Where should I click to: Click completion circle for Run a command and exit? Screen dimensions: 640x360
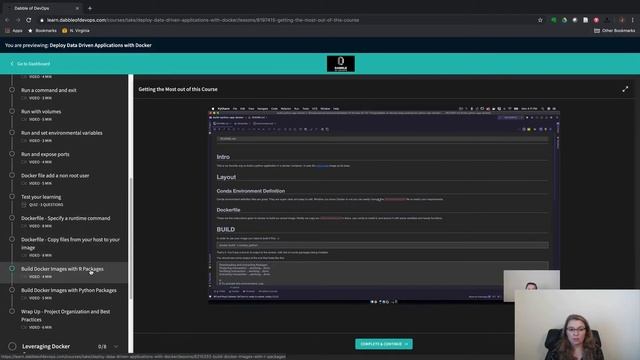click(12, 90)
